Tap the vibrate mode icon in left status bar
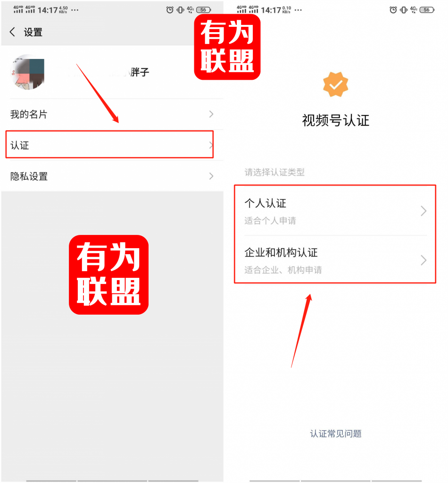The image size is (448, 483). pos(180,10)
